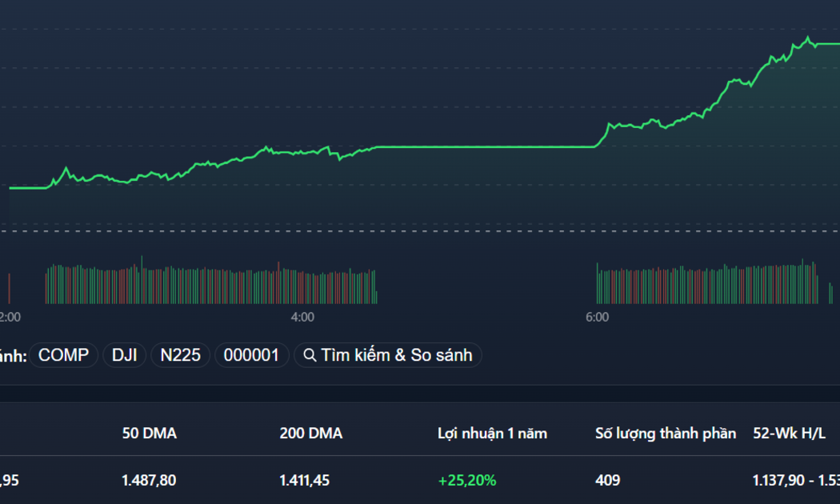The width and height of the screenshot is (840, 504).
Task: Click the 6:00 time axis label
Action: (x=598, y=317)
